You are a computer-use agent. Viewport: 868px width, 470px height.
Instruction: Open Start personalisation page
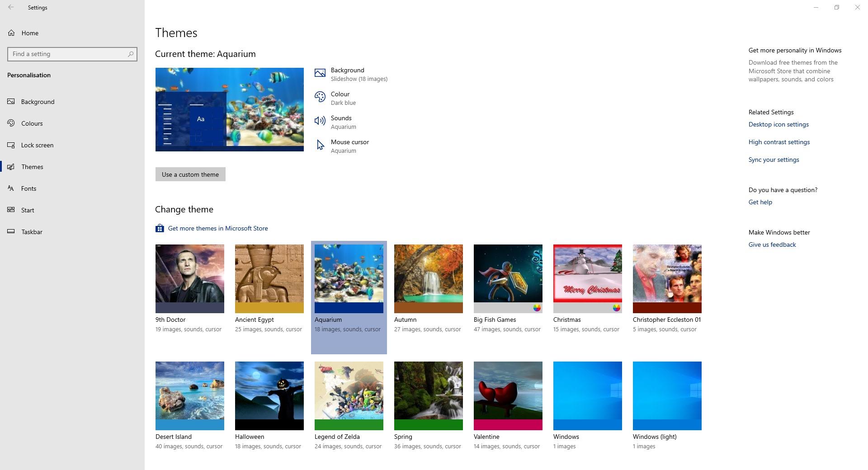coord(72,210)
